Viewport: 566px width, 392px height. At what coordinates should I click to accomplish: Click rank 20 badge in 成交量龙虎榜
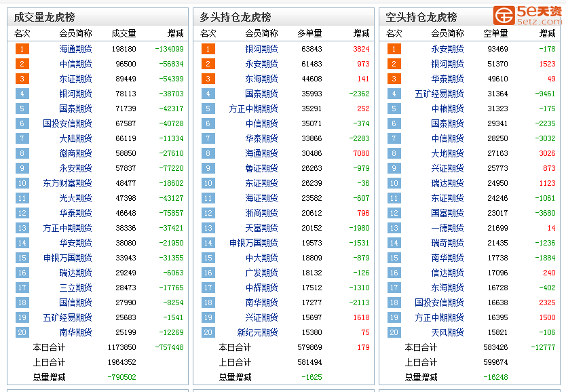(22, 332)
